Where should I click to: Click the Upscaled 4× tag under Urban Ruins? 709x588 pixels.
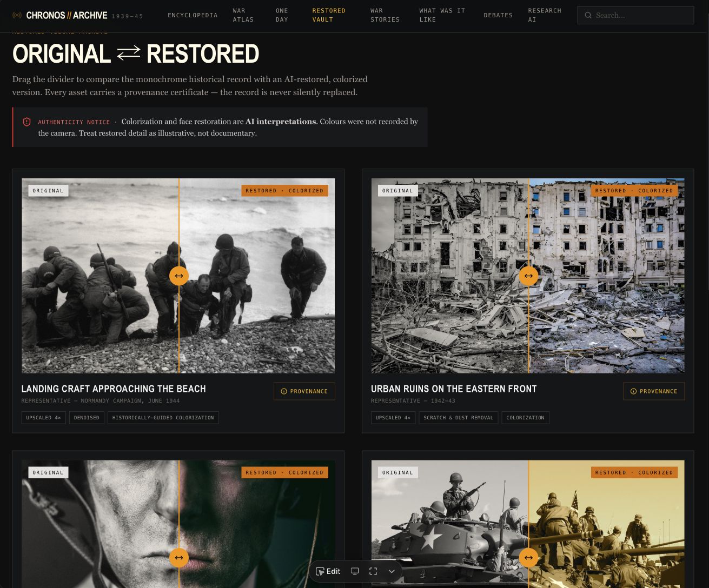click(x=393, y=418)
